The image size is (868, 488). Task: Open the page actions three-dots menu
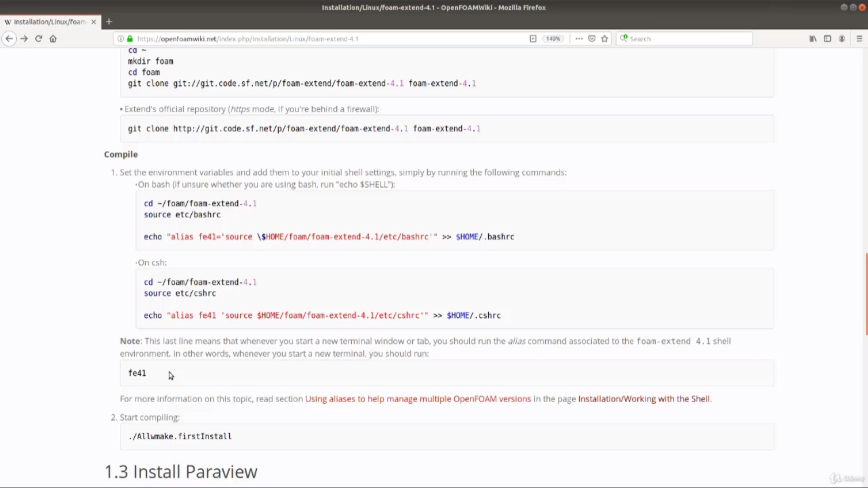pyautogui.click(x=579, y=39)
